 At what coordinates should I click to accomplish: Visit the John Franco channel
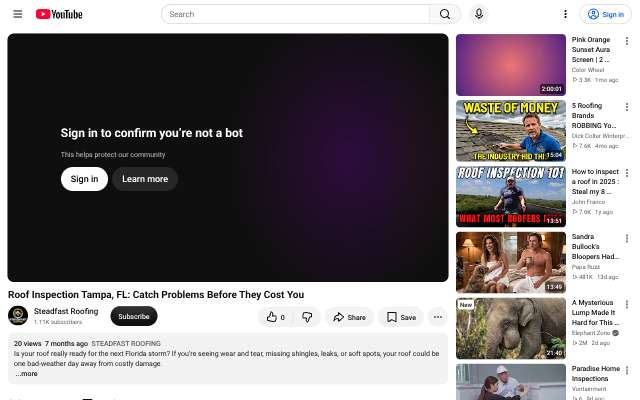(588, 202)
